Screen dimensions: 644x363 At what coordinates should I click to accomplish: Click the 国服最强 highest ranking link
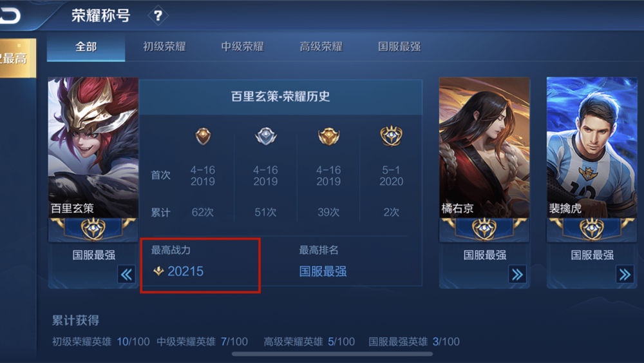pyautogui.click(x=323, y=271)
